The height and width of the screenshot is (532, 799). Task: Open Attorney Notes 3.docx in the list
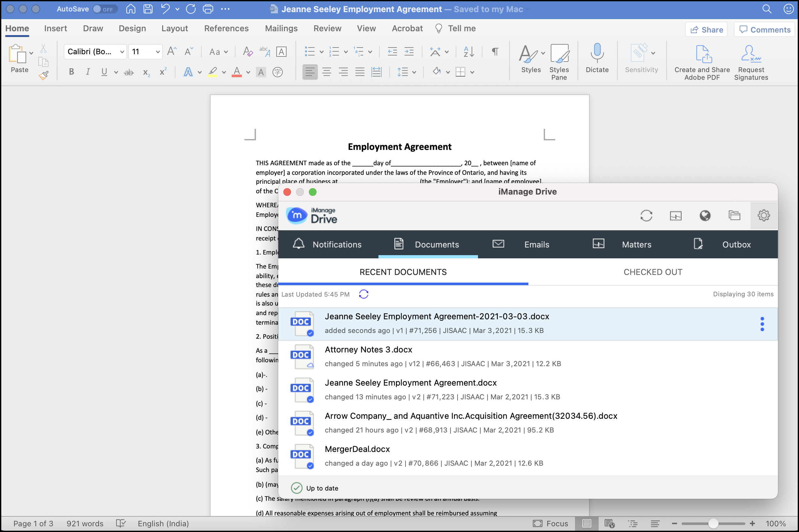(x=368, y=350)
